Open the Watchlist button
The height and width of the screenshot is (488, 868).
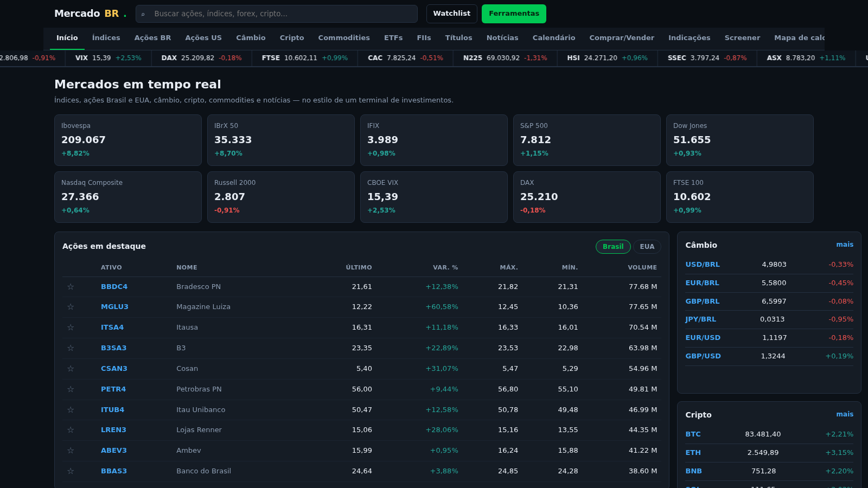coord(452,14)
